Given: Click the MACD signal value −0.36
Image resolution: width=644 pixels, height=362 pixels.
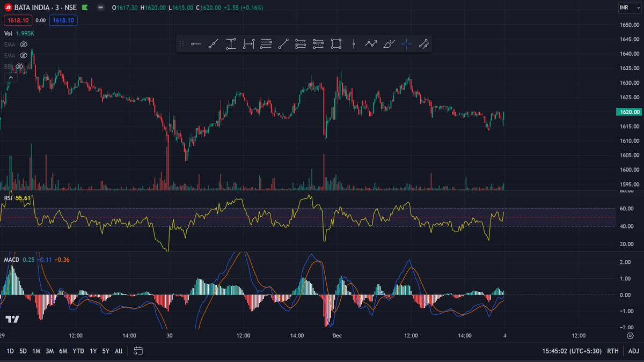Looking at the screenshot, I should click(62, 260).
